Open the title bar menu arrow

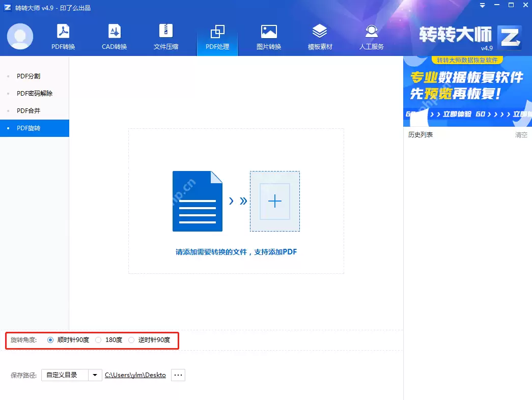[482, 5]
